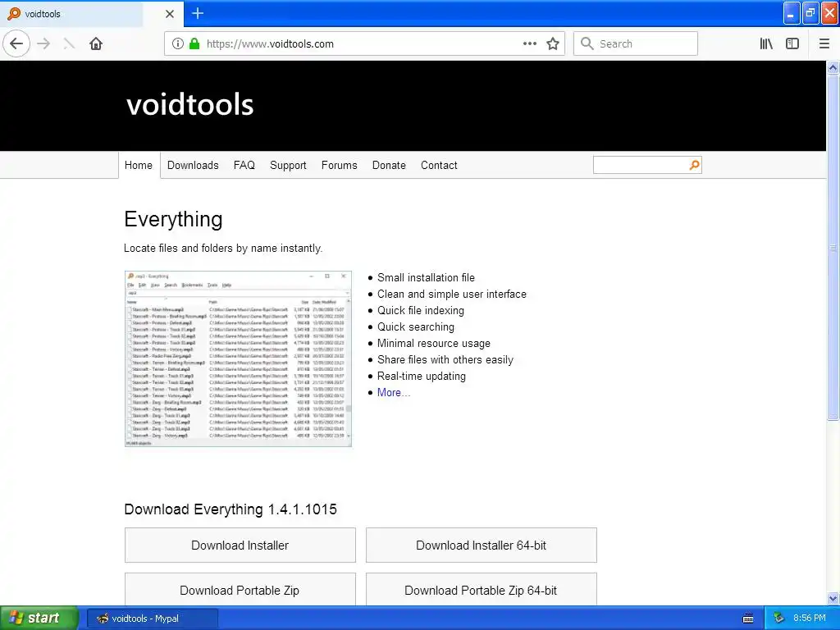Click the stop/reload page icon

69,44
